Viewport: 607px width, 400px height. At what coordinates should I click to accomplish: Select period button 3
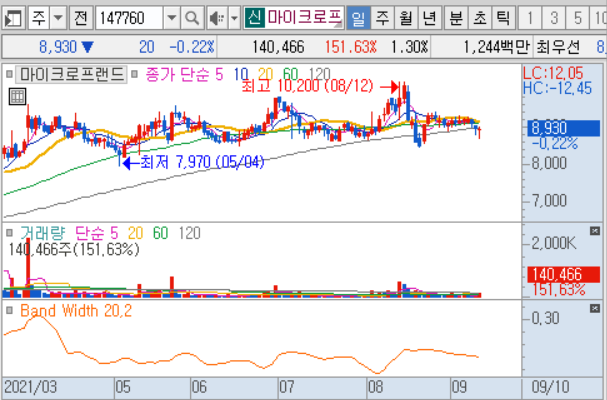coord(554,18)
